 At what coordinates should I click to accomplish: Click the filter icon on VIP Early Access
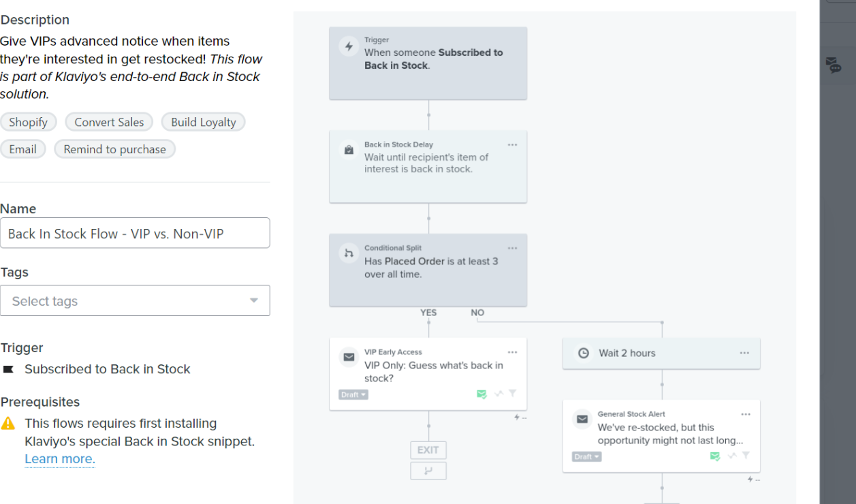[513, 394]
